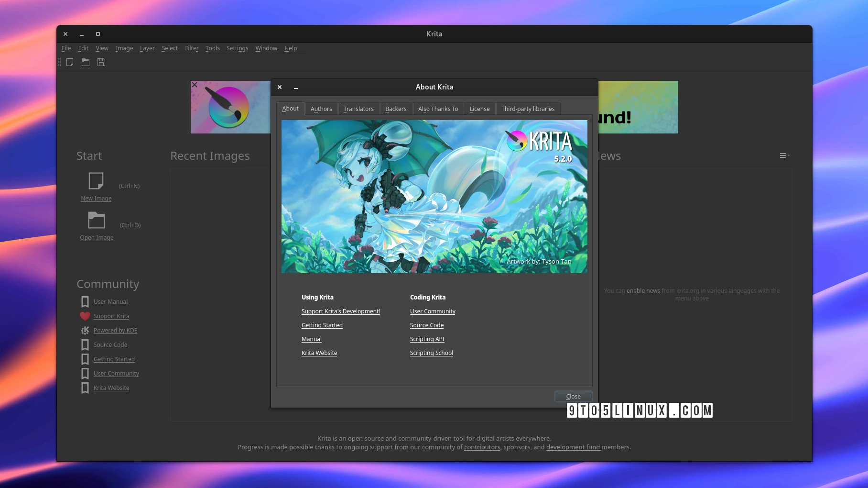Click the Save toolbar icon
Screen dimensions: 868x488
pos(101,62)
